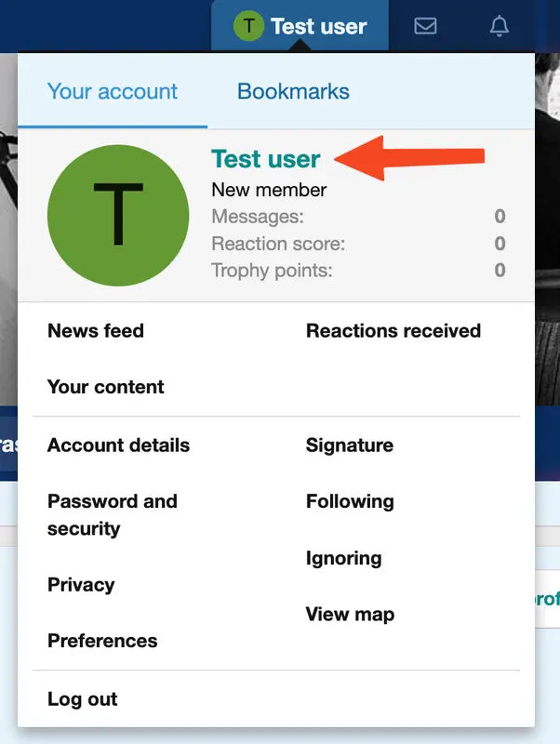
Task: Open Password and security
Action: tap(113, 515)
